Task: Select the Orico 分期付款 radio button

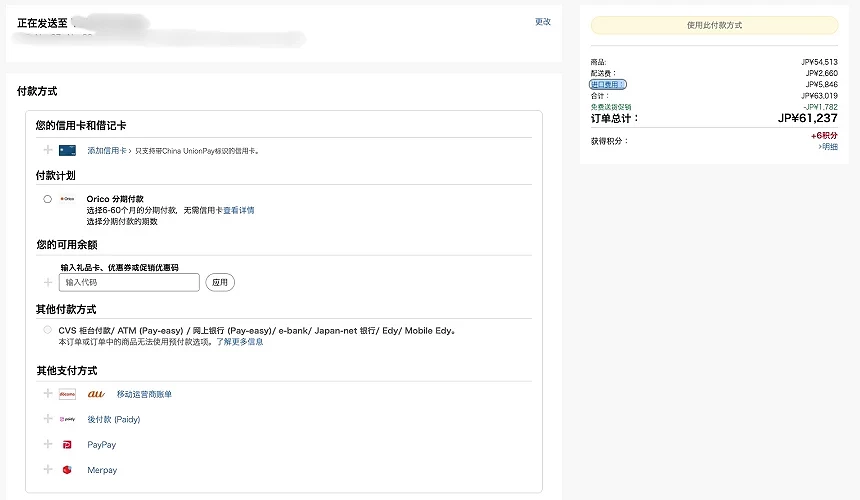Action: click(x=47, y=199)
